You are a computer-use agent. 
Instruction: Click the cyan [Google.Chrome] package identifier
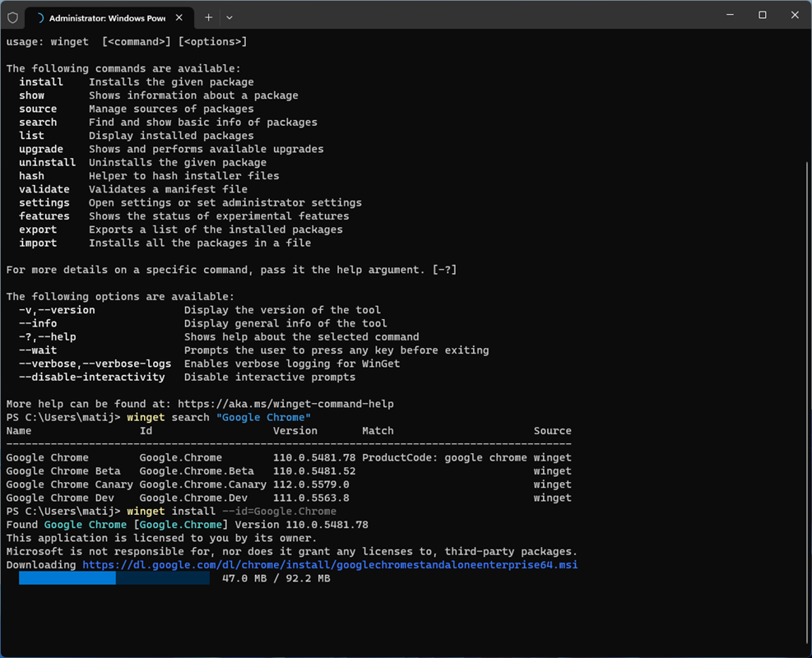[x=181, y=525]
